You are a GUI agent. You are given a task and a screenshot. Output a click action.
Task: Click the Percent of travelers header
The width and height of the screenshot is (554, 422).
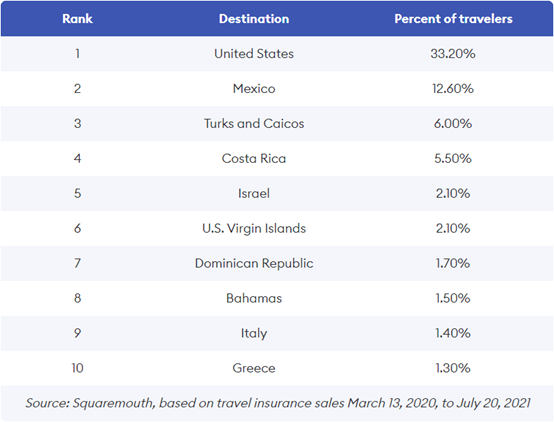(x=453, y=19)
